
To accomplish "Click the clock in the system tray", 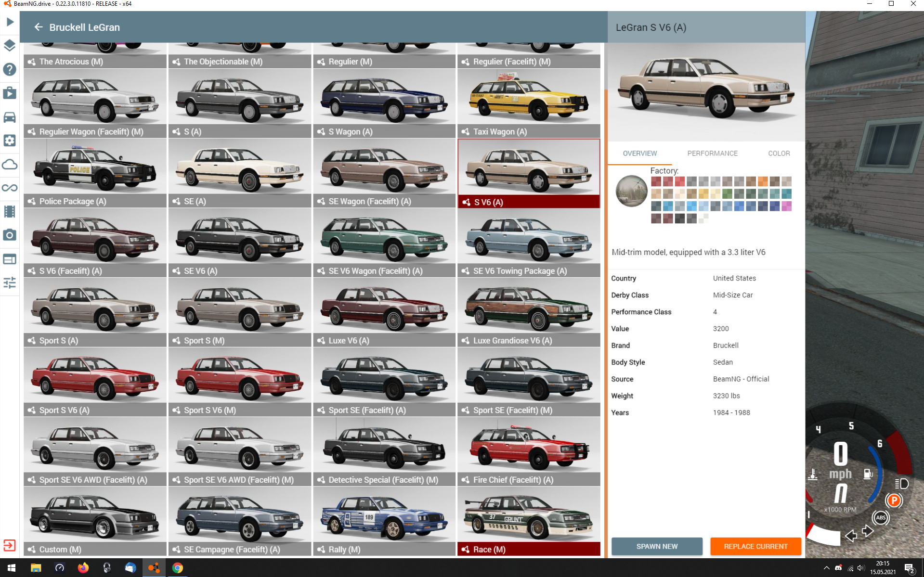I will pos(882,568).
